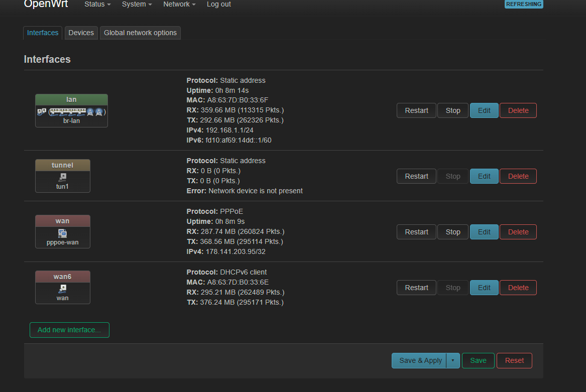The image size is (586, 392).
Task: Expand the Save & Apply arrow dropdown
Action: 453,360
